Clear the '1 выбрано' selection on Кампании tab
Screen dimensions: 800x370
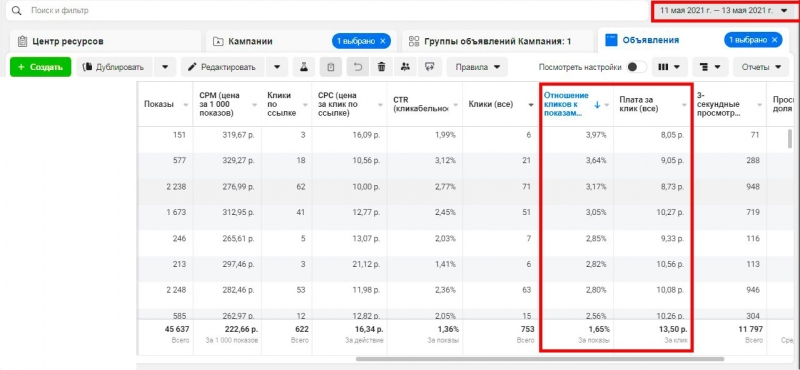click(x=383, y=41)
